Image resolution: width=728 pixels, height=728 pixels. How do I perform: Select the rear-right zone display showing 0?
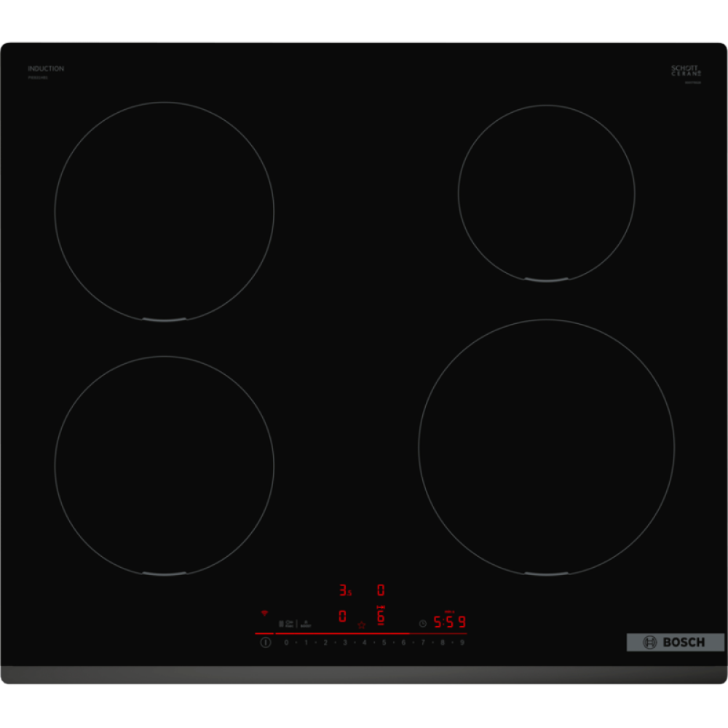click(380, 590)
